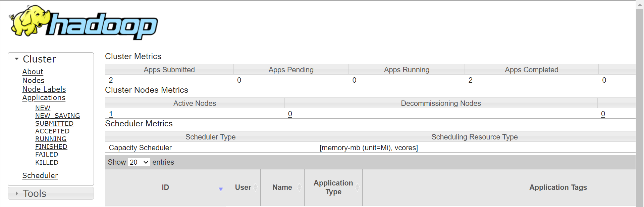Go to the Nodes page
644x207 pixels.
tap(33, 80)
